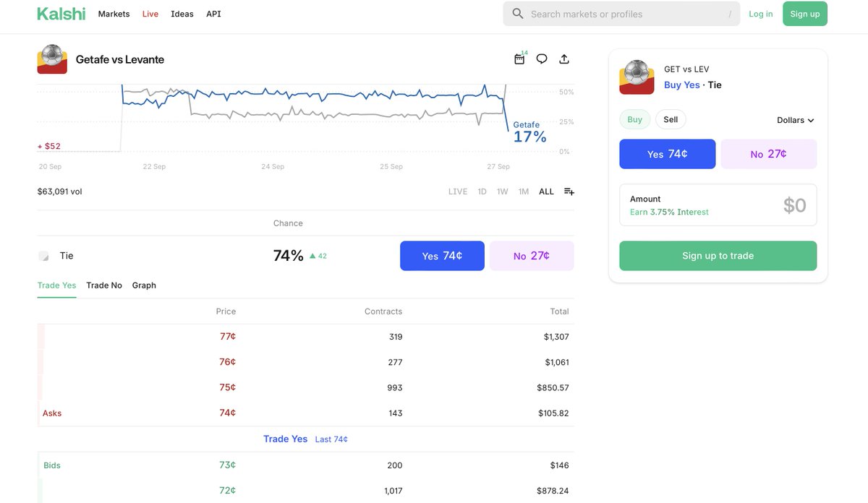The width and height of the screenshot is (868, 503).
Task: Click the $1,061 total cell
Action: click(557, 362)
